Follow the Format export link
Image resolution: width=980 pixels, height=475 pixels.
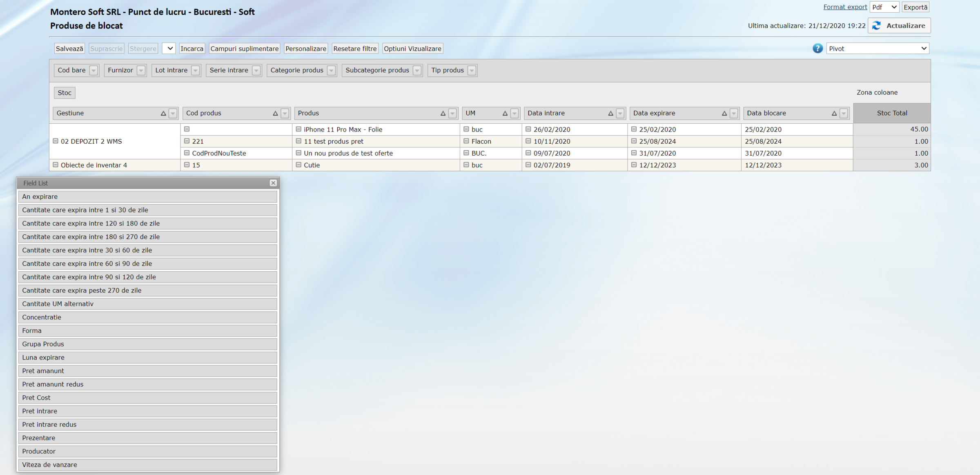(x=845, y=7)
